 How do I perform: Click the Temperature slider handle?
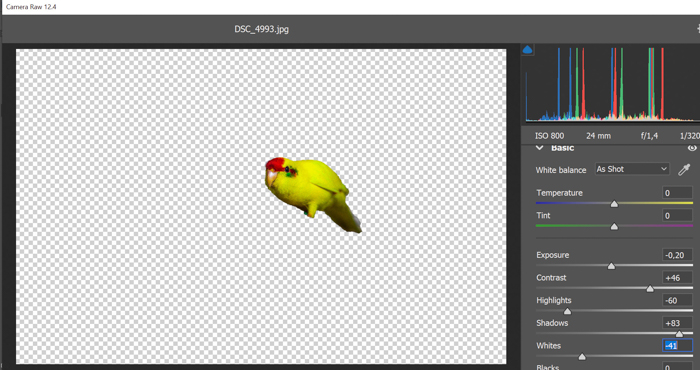pyautogui.click(x=614, y=204)
